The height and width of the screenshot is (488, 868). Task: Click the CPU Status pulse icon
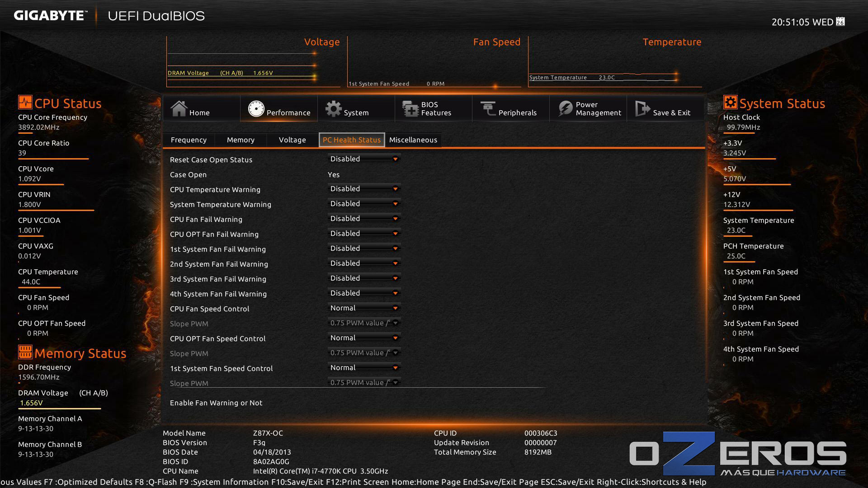click(x=25, y=102)
